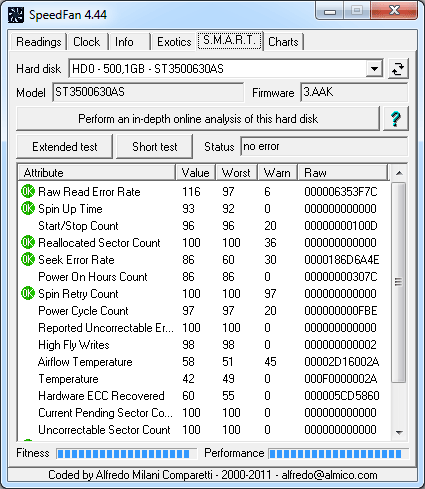Screen dimensions: 425x489
Task: Select the S.M.A.R.T. tab
Action: tap(230, 40)
